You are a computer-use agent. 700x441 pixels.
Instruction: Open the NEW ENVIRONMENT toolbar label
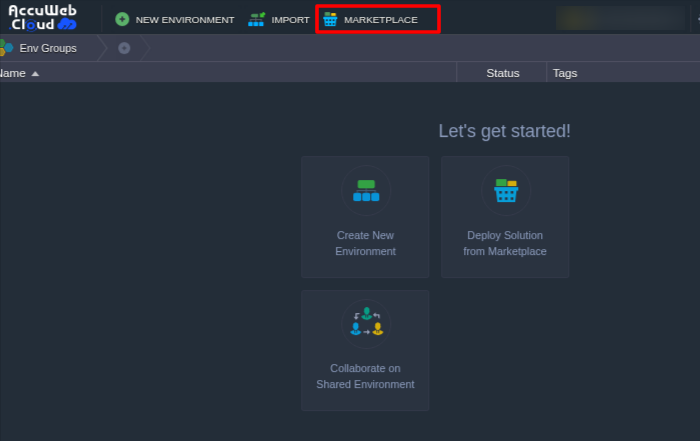tap(185, 20)
